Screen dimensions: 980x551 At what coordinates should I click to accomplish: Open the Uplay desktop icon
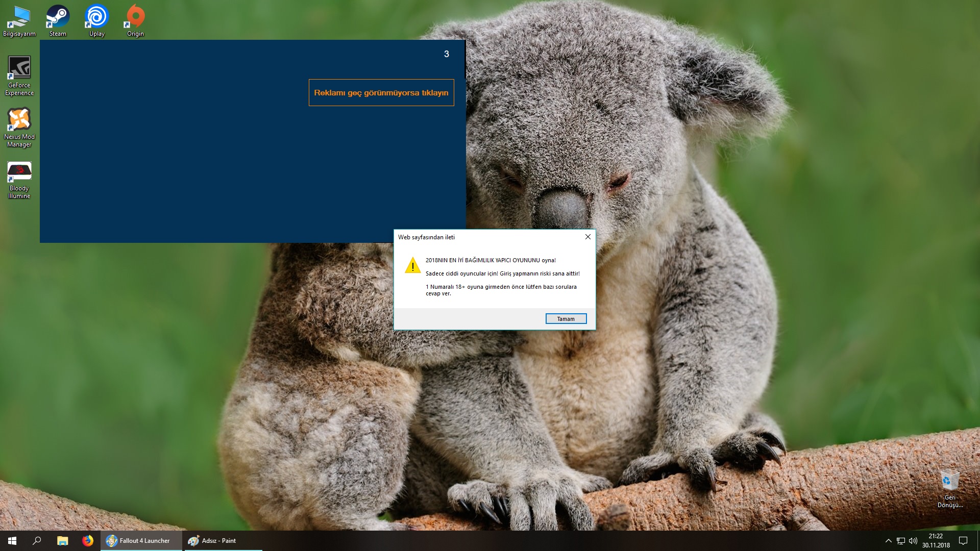tap(96, 21)
